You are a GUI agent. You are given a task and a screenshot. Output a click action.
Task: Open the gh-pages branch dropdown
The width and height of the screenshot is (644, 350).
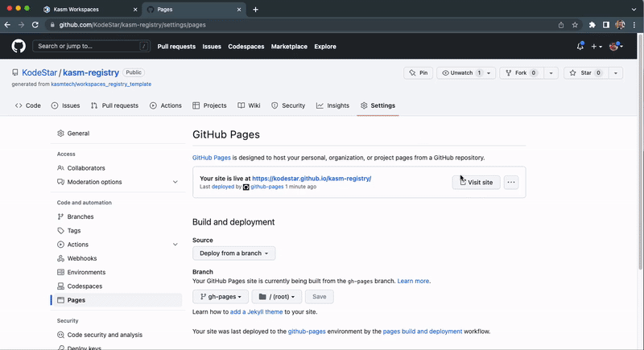coord(220,297)
